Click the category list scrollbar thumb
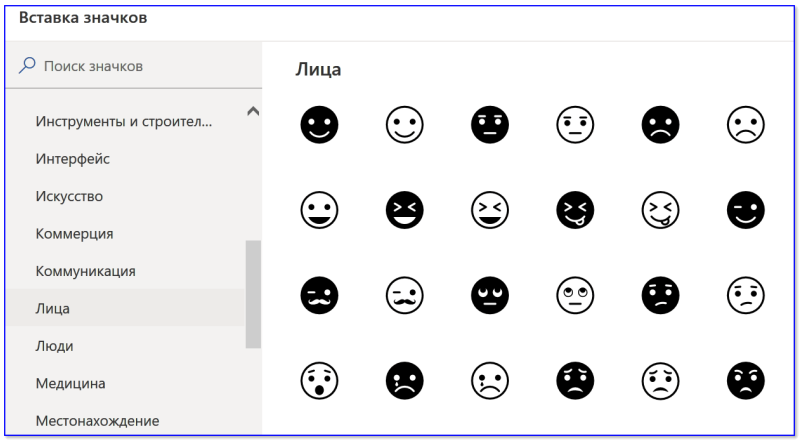The image size is (800, 441). pos(253,295)
